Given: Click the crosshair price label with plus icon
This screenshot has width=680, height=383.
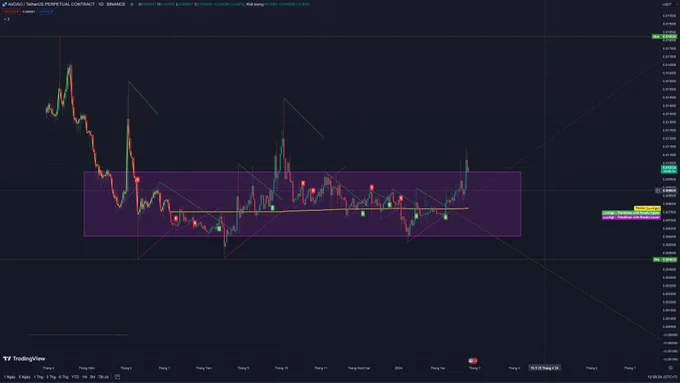Looking at the screenshot, I should point(666,190).
